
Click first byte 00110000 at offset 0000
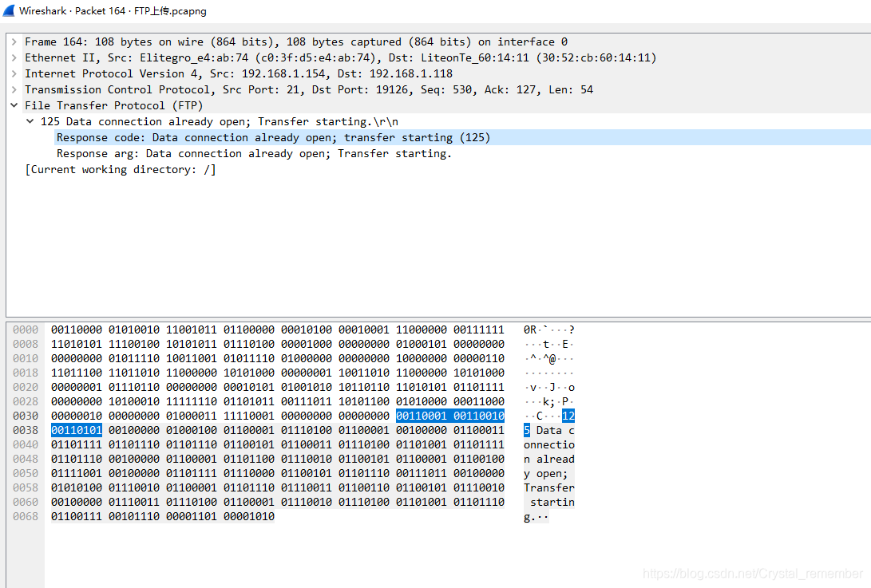pyautogui.click(x=77, y=330)
